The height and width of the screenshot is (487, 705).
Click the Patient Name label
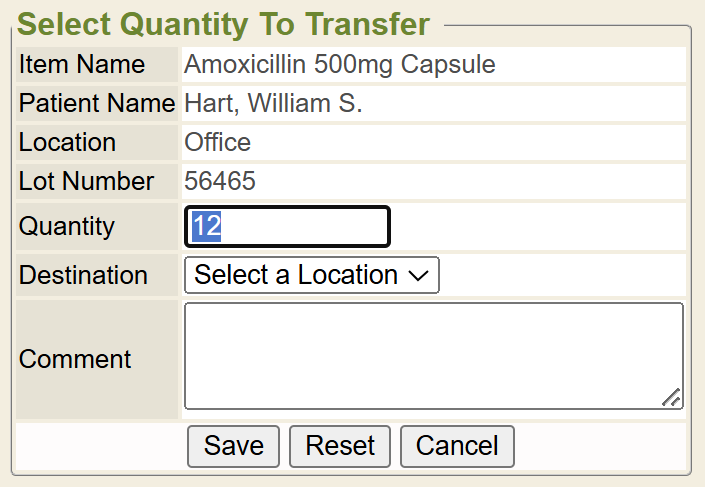pyautogui.click(x=97, y=103)
